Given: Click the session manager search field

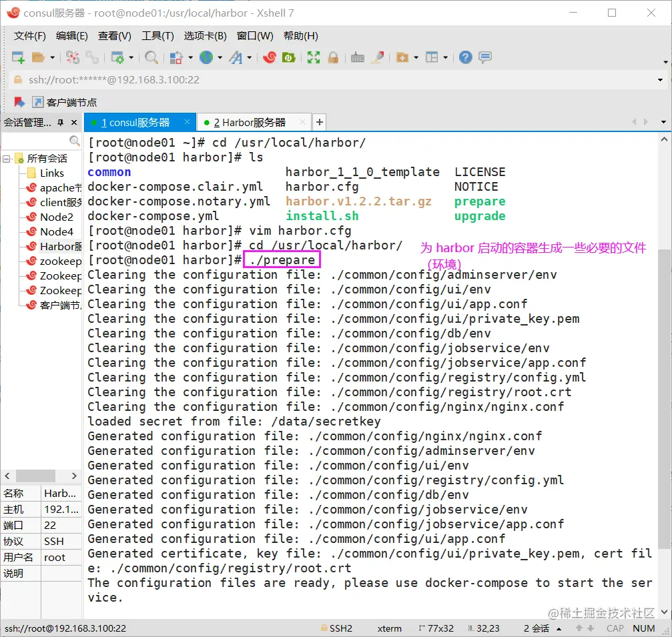Looking at the screenshot, I should point(36,141).
